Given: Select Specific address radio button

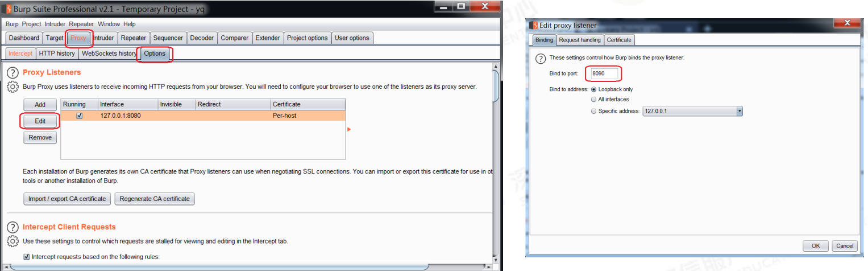Looking at the screenshot, I should pyautogui.click(x=594, y=111).
